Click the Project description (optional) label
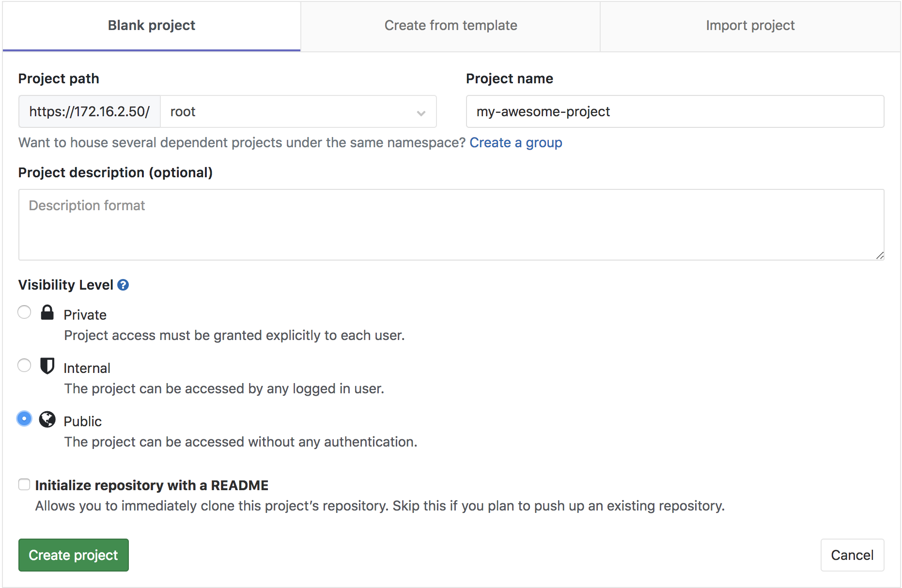Screen dimensions: 902x588 click(x=115, y=172)
